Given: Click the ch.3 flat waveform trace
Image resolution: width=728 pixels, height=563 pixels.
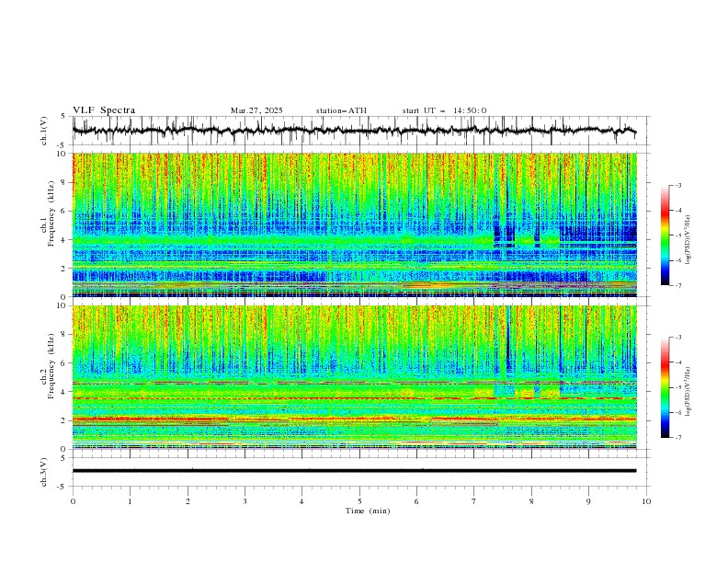Looking at the screenshot, I should click(354, 471).
